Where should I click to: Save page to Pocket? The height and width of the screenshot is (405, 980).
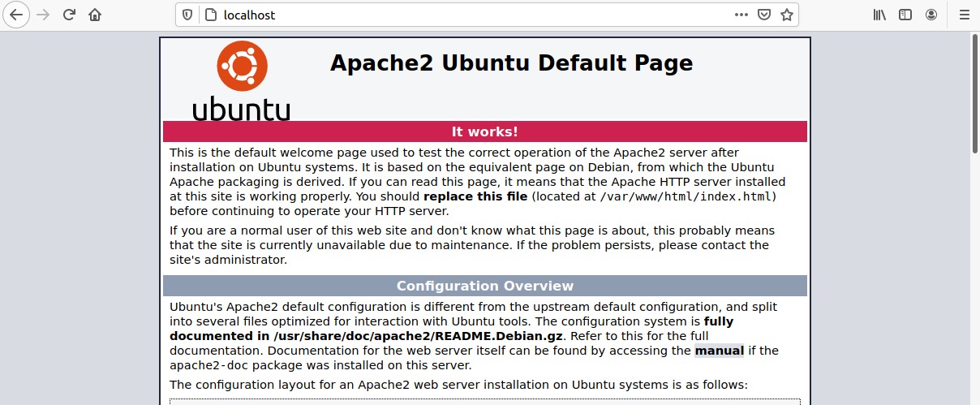coord(764,15)
